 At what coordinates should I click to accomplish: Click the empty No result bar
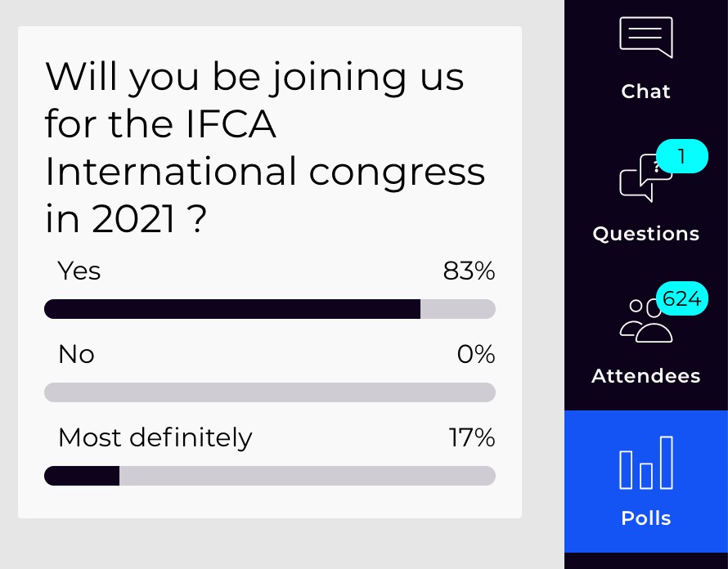pos(270,392)
